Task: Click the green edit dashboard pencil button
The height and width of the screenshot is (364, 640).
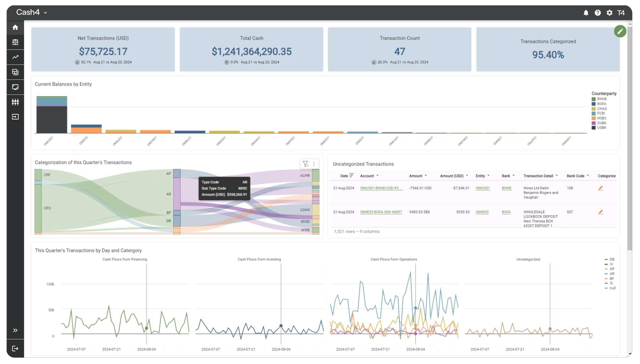Action: tap(620, 31)
